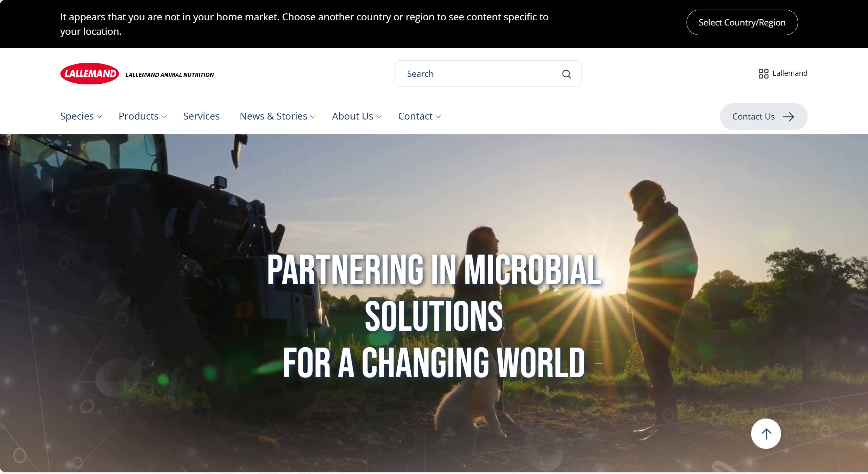Viewport: 868px width, 474px height.
Task: Click the arrow inside the Contact Us button
Action: [788, 116]
